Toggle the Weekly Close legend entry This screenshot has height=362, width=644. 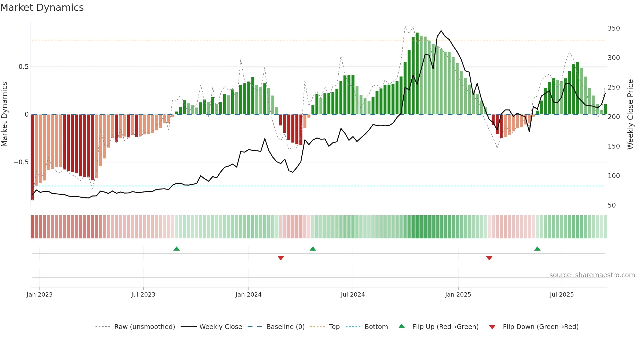tap(211, 327)
